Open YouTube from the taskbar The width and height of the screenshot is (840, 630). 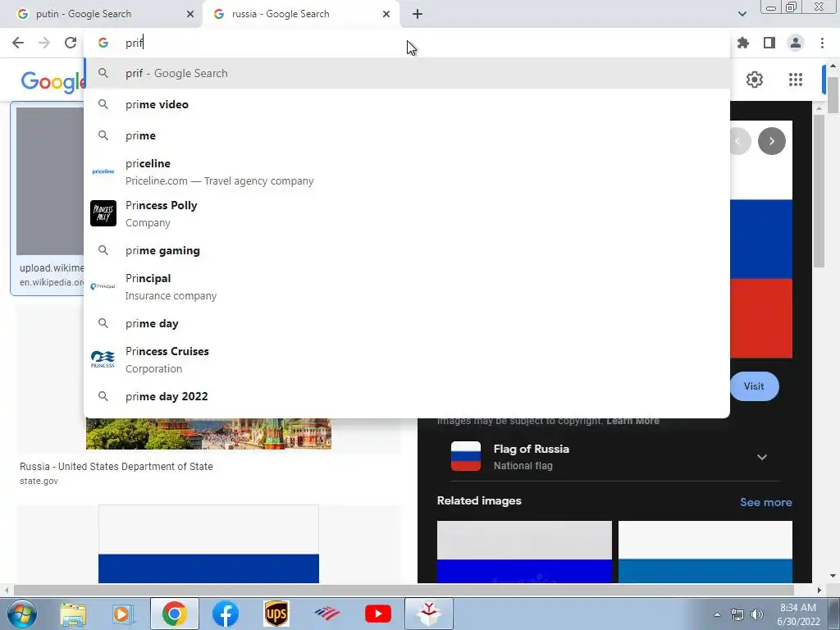click(378, 614)
